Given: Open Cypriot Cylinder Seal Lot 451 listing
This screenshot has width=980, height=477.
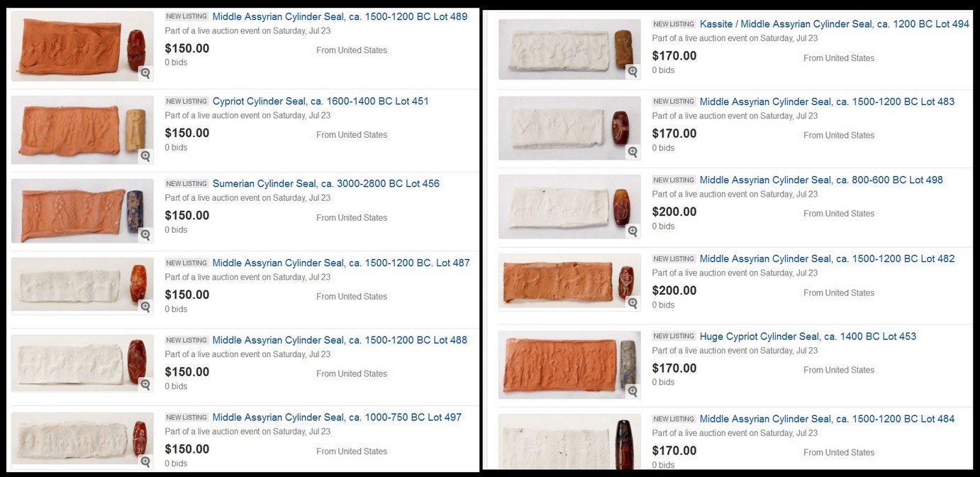Looking at the screenshot, I should coord(321,102).
